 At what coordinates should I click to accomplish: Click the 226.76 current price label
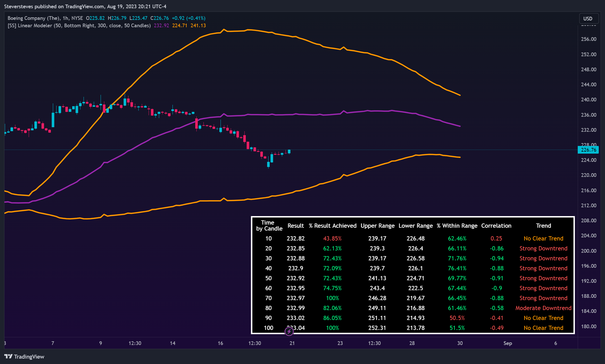(588, 150)
